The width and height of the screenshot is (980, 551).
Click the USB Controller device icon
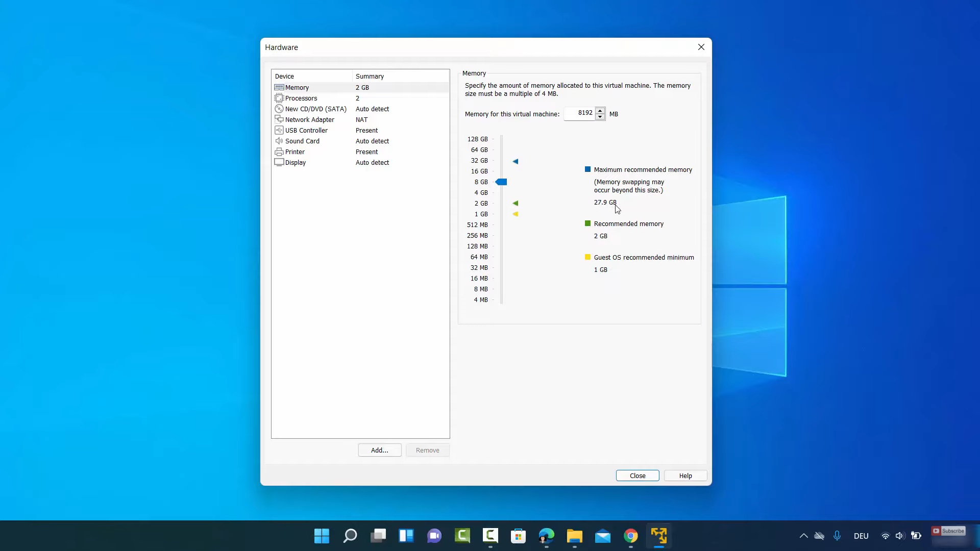point(279,130)
